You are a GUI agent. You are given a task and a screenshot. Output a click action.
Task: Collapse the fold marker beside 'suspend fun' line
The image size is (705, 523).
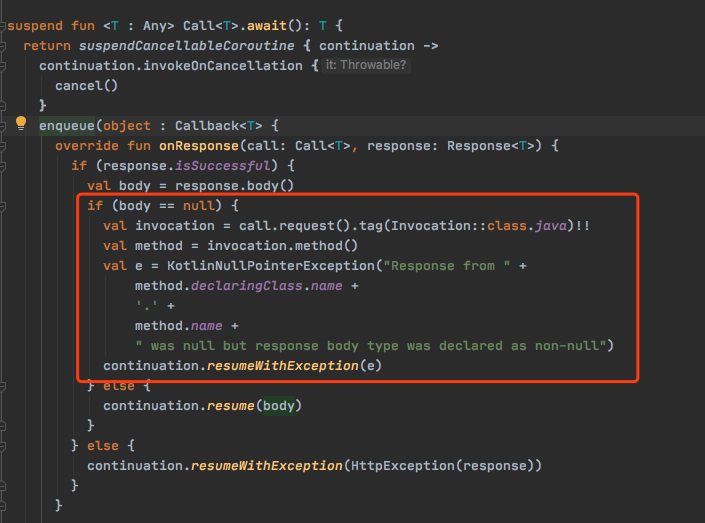[2, 26]
